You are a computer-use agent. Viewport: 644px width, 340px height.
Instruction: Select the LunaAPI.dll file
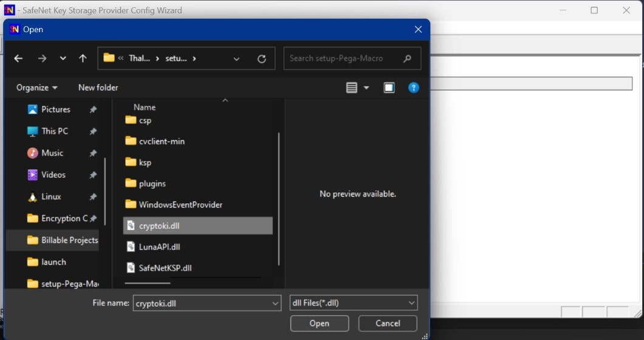pyautogui.click(x=159, y=246)
